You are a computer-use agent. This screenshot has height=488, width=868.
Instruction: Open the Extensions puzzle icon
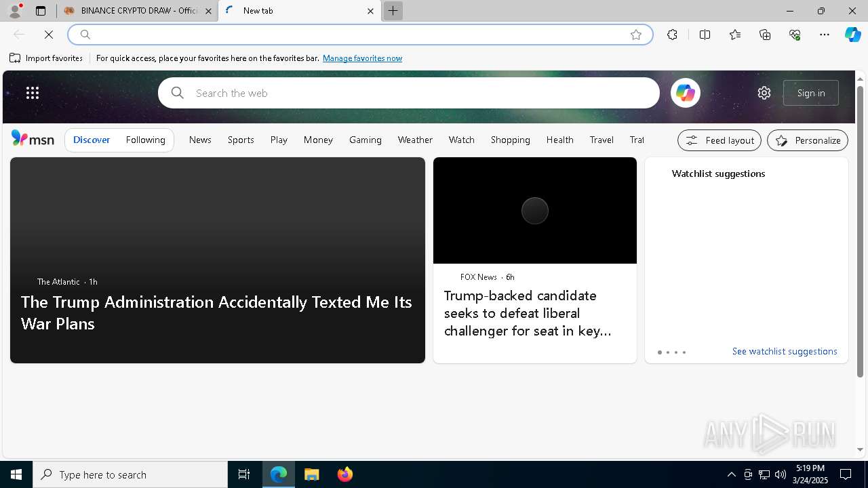672,35
